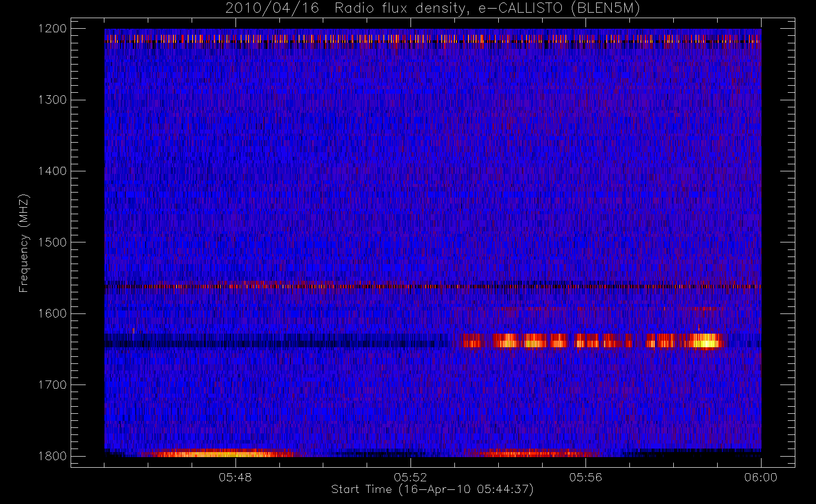The width and height of the screenshot is (816, 504).
Task: Click the plot title '2010/04/16 Radio flux density, e-CALLISTO (BLEN5M)'
Action: point(433,9)
